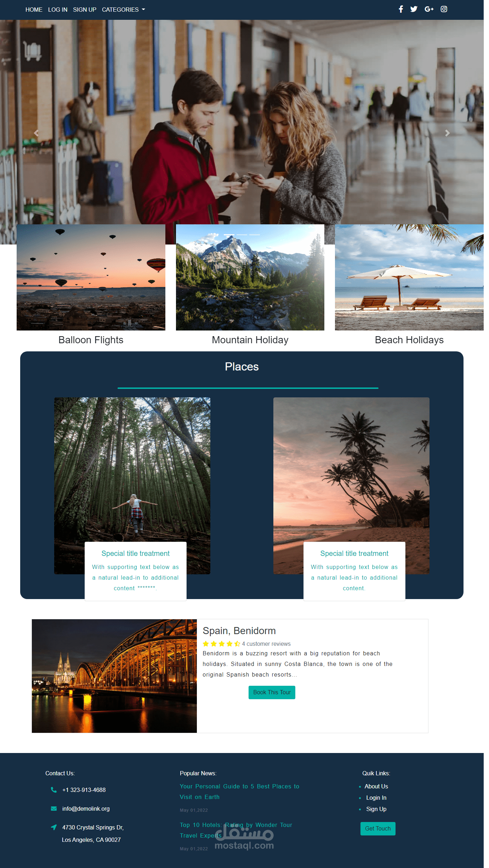Viewport: 489px width, 868px height.
Task: Click the location arrow icon by address
Action: pyautogui.click(x=54, y=827)
